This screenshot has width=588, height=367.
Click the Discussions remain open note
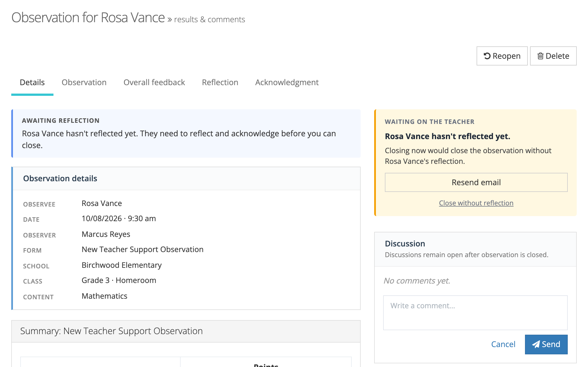(466, 255)
